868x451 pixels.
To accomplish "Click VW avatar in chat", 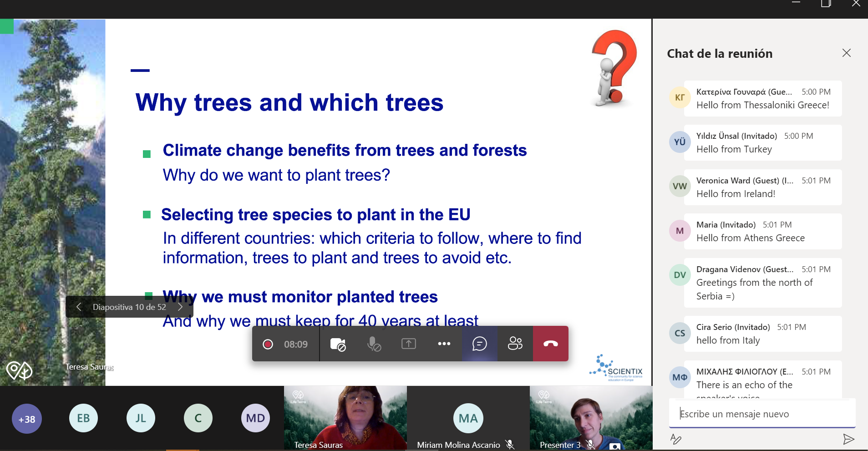I will (680, 186).
